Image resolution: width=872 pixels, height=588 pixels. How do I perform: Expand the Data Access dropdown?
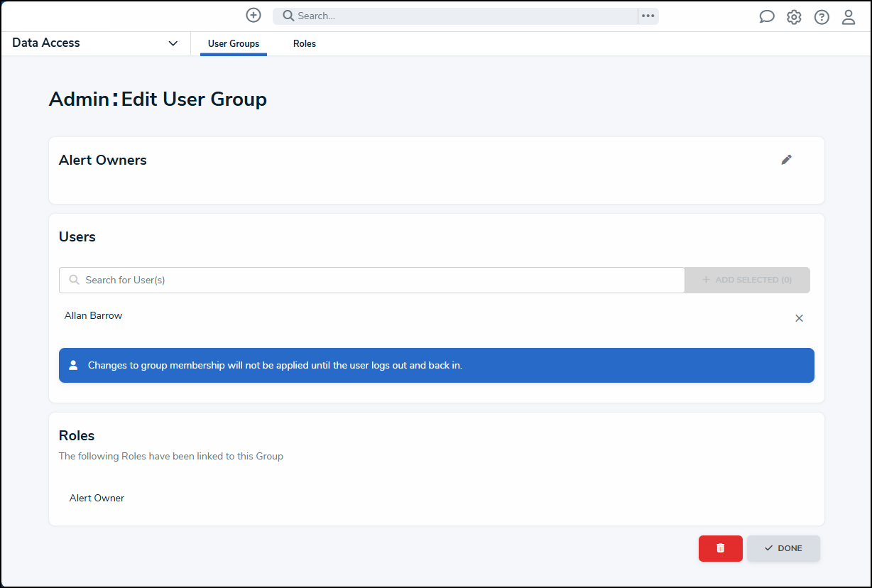[95, 43]
